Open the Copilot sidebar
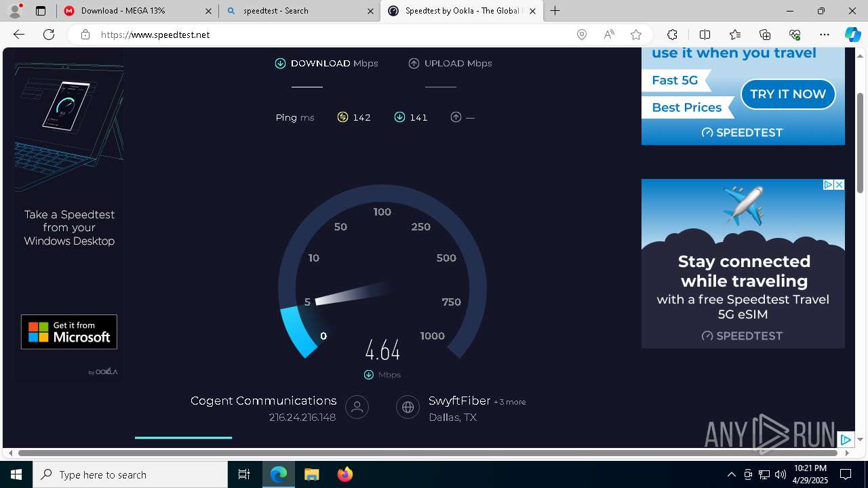The width and height of the screenshot is (868, 488). (852, 35)
